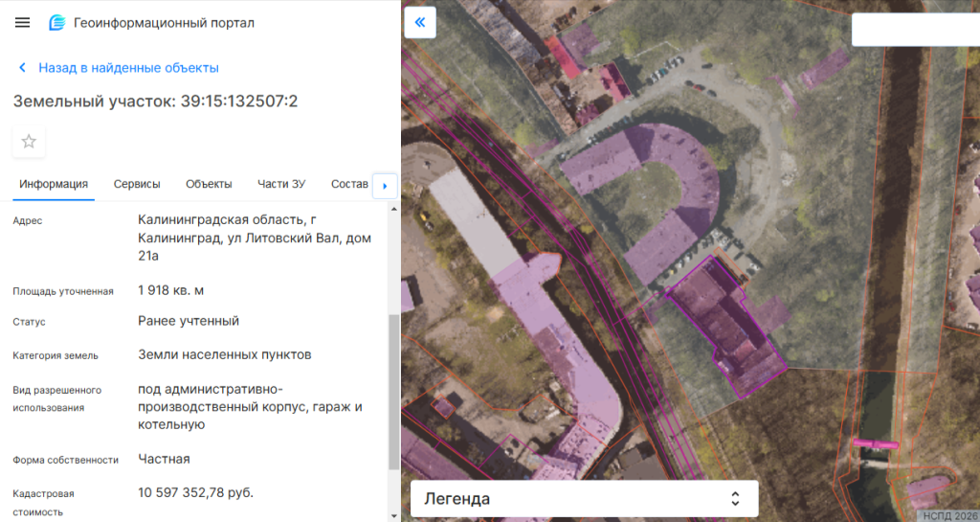Return via Назад в найденные объекты link
The height and width of the screenshot is (522, 980).
pyautogui.click(x=128, y=68)
